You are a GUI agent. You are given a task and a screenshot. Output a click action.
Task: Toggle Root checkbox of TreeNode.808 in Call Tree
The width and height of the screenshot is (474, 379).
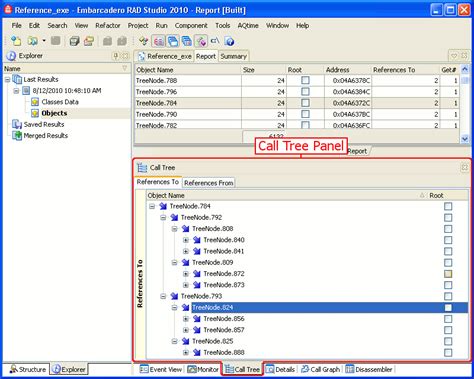click(x=448, y=229)
